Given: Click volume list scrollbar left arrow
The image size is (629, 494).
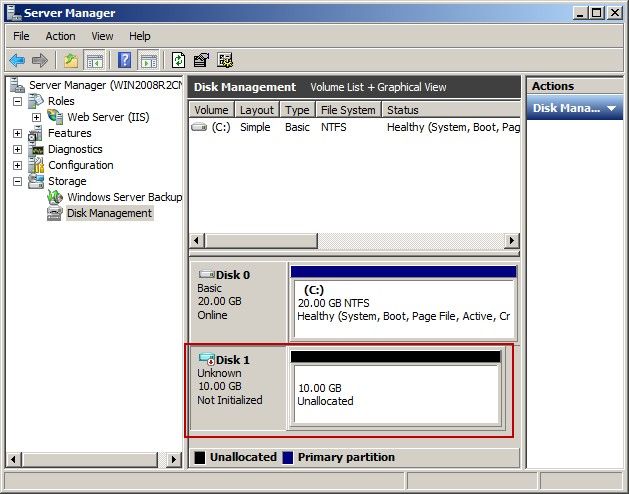Looking at the screenshot, I should tap(197, 241).
